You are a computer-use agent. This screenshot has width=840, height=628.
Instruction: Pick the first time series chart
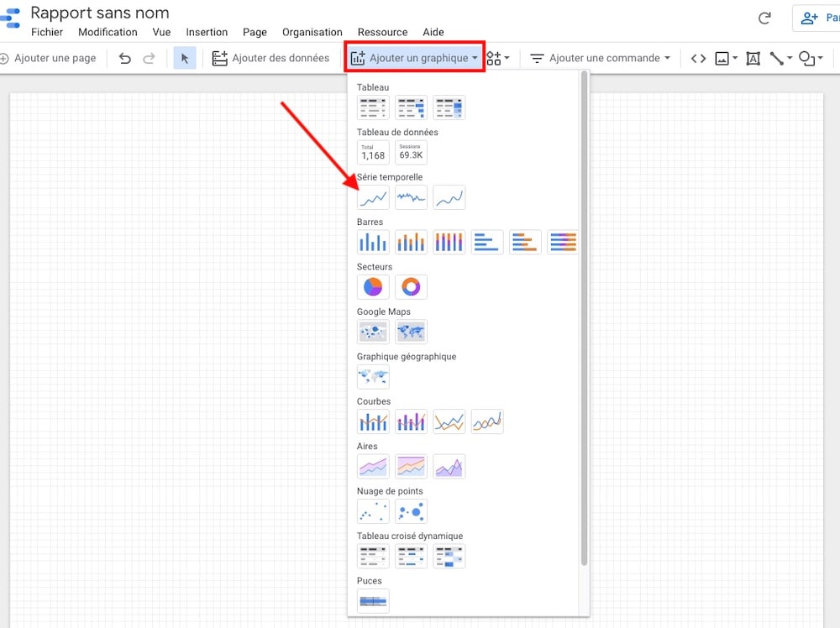[x=373, y=197]
